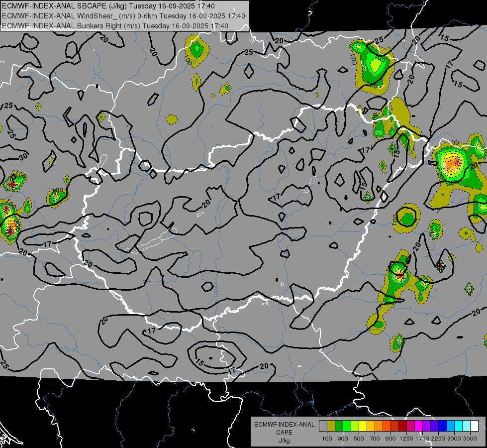Screen dimensions: 487x448
Task: Choose the bright green legend swatch
Action: [347, 426]
